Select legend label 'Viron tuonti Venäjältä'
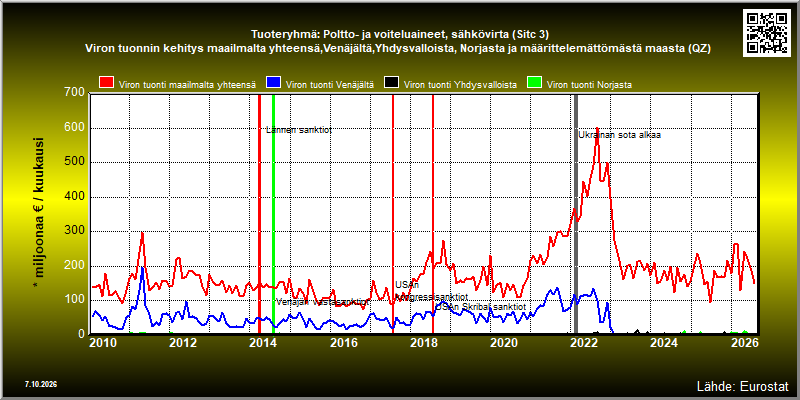800x400 pixels. tap(330, 85)
